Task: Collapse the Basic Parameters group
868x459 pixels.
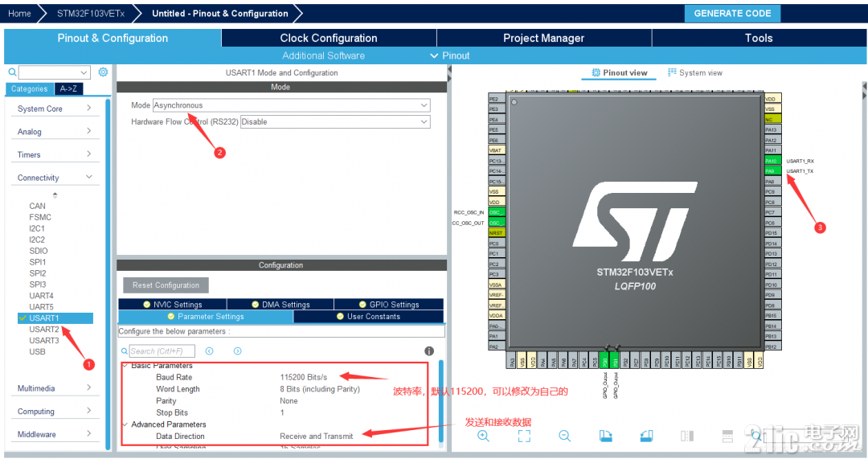Action: 125,366
